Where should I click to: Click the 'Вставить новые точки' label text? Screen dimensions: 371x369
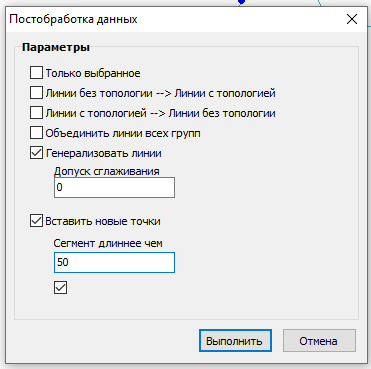103,221
